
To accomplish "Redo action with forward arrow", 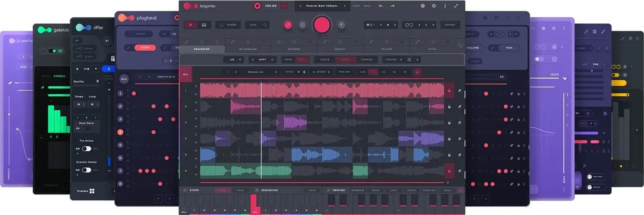I will click(x=392, y=6).
